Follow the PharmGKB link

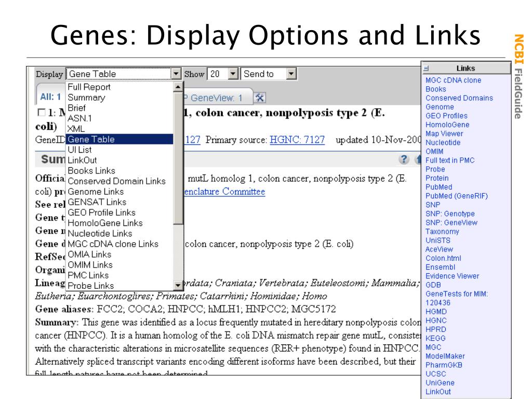(444, 365)
